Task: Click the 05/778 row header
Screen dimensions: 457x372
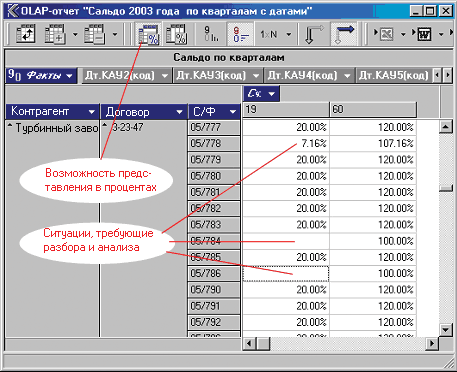Action: (x=214, y=144)
